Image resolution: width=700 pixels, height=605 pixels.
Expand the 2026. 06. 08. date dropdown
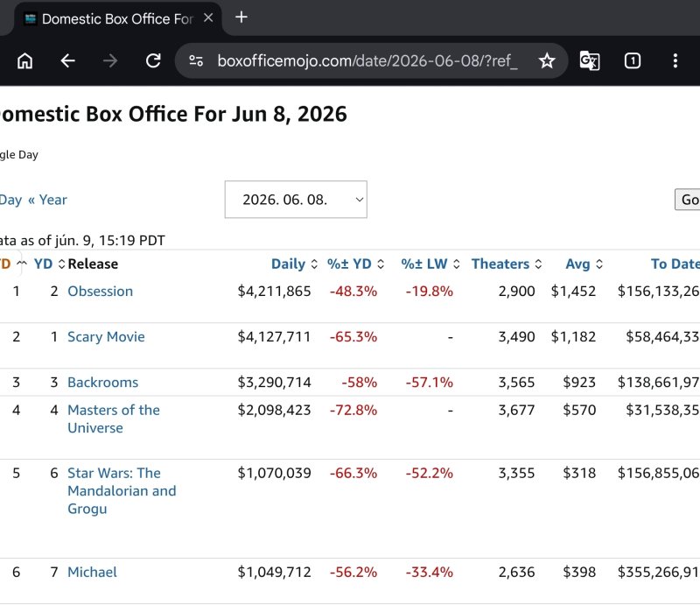296,200
